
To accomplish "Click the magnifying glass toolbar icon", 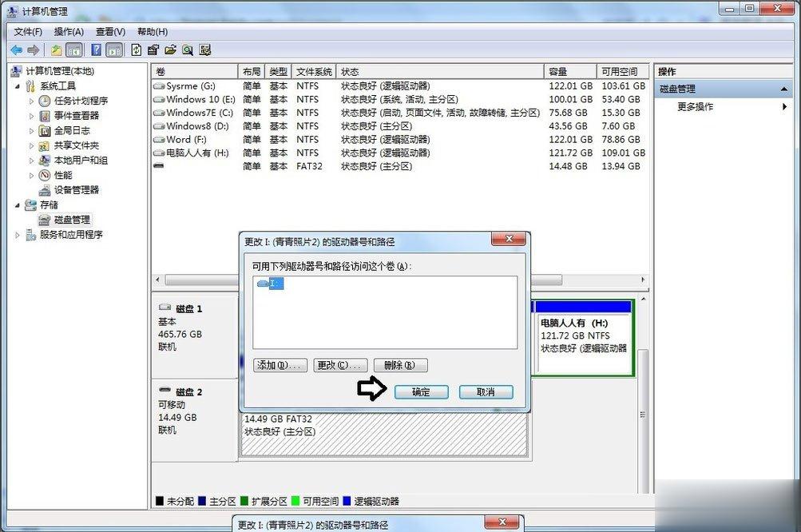I will [x=188, y=50].
